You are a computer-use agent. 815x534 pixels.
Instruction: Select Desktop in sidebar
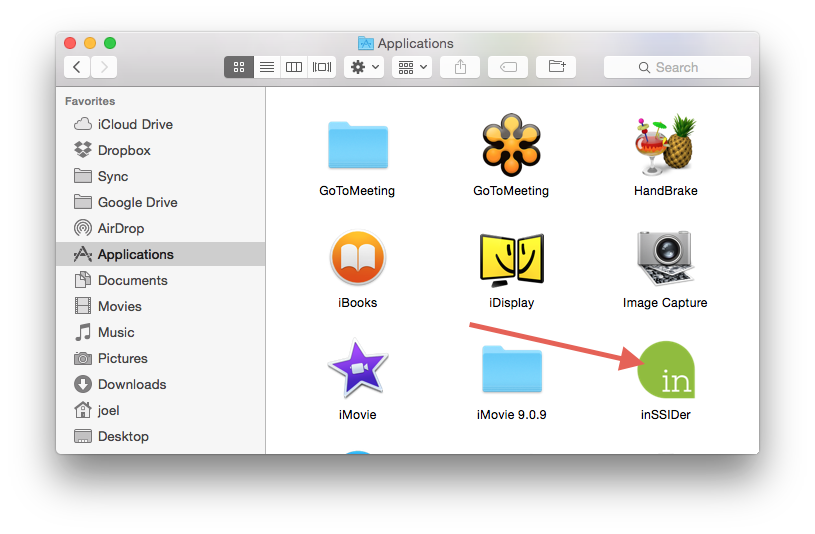click(161, 436)
